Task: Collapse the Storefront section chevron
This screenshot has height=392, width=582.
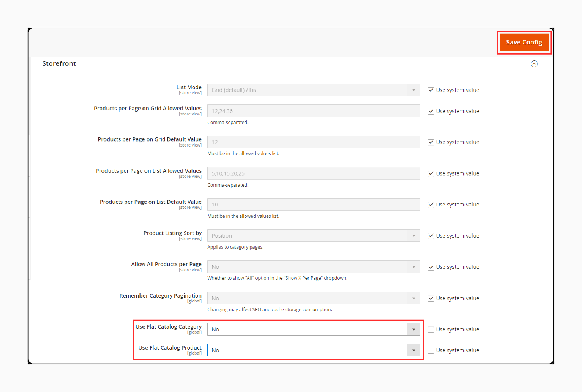Action: click(x=534, y=64)
